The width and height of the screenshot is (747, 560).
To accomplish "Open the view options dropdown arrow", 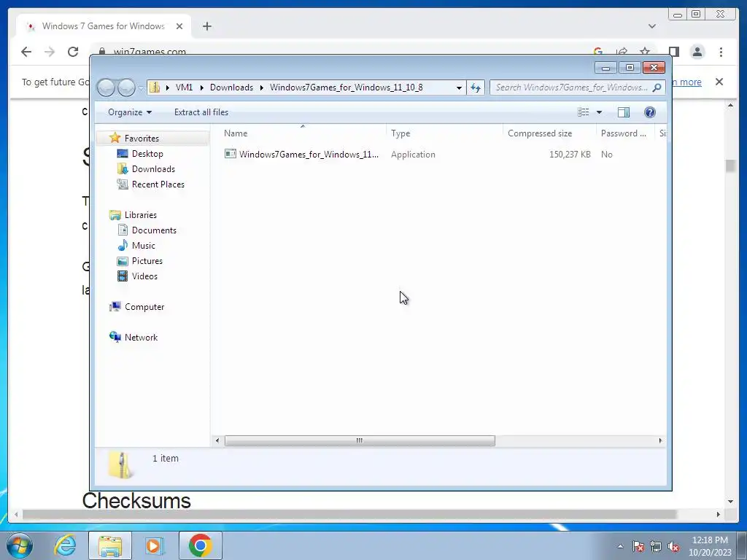I will [600, 112].
